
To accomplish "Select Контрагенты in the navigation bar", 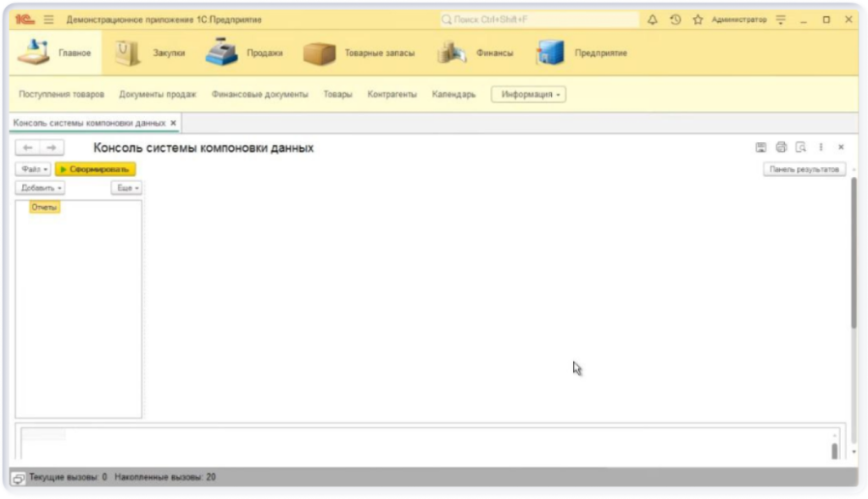I will click(x=394, y=94).
